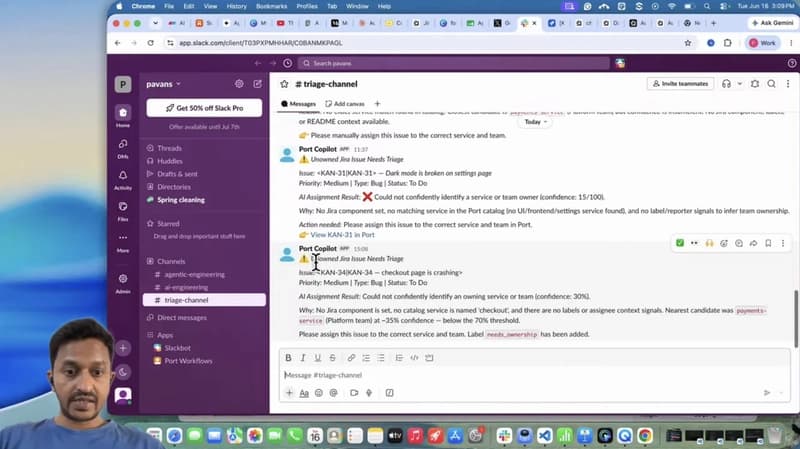Switch to the Messages tab
Viewport: 800px width, 449px height.
pos(298,104)
